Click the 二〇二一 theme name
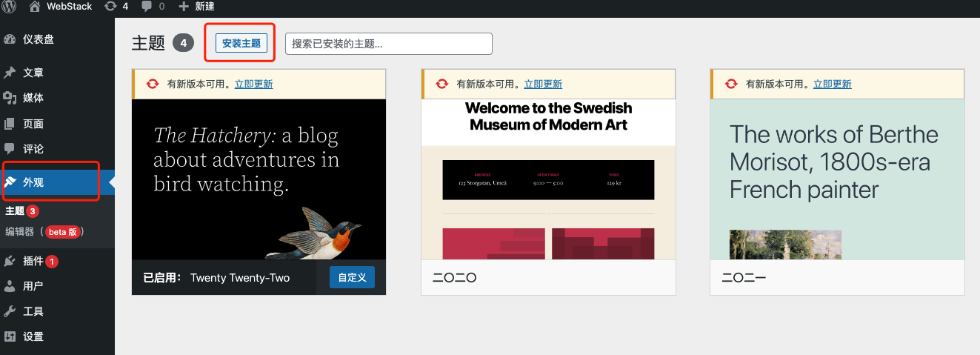 point(744,278)
